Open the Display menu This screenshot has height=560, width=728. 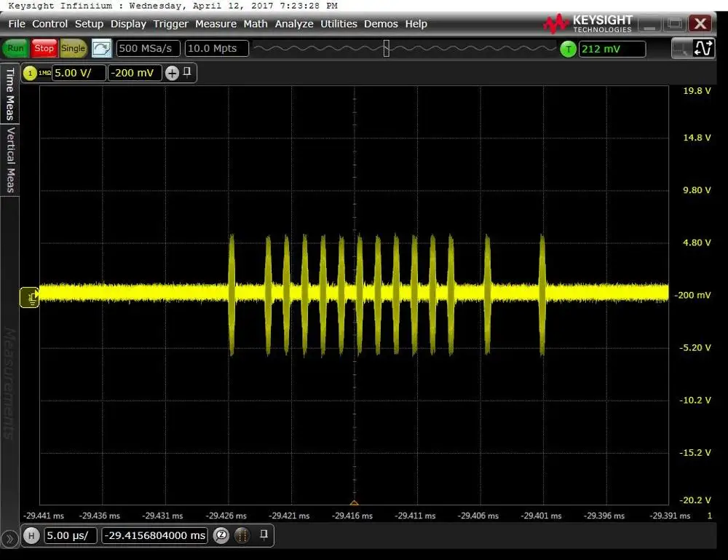click(128, 24)
